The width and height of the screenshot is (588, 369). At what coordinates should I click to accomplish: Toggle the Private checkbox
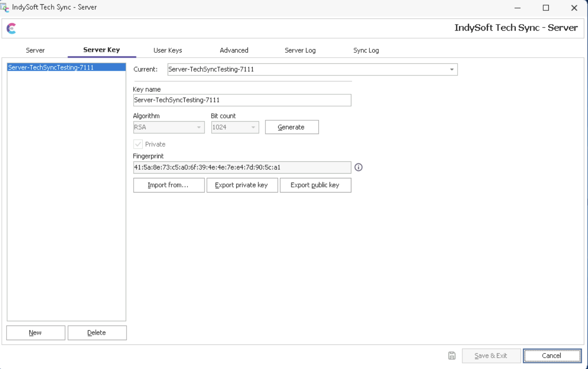[x=138, y=144]
